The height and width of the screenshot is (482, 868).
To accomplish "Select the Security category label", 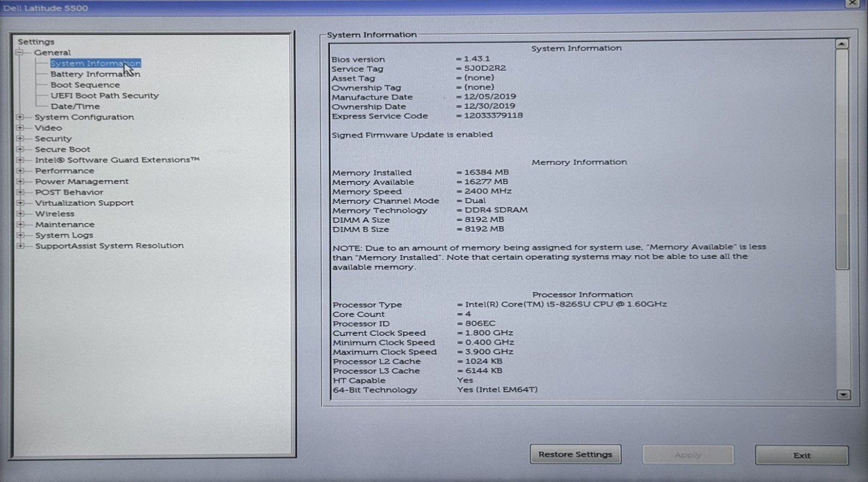I will [x=53, y=139].
